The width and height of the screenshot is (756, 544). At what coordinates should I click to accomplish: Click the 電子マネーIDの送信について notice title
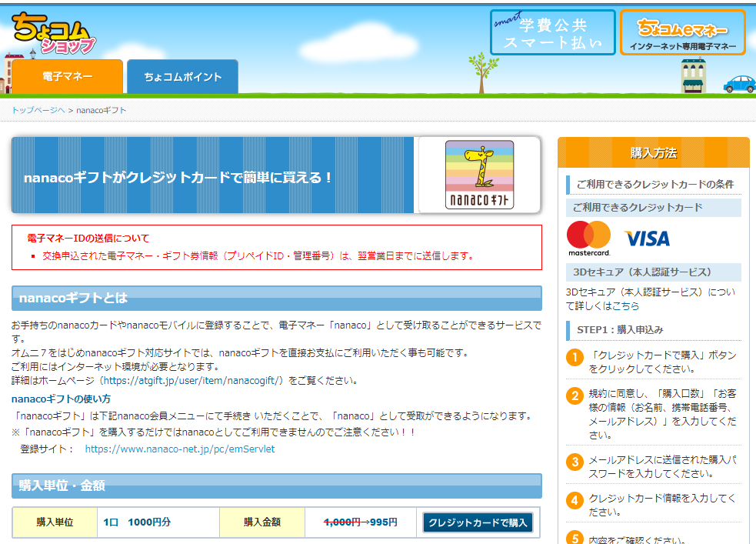(88, 239)
